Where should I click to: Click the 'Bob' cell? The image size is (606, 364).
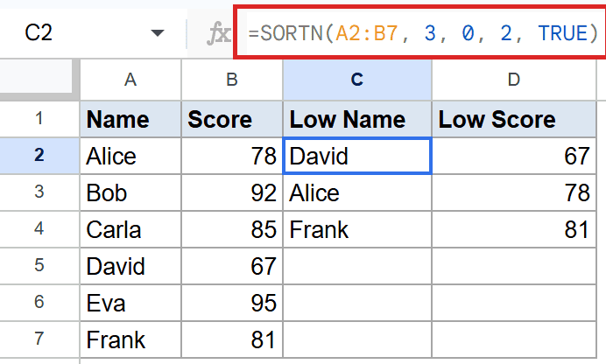pos(130,192)
